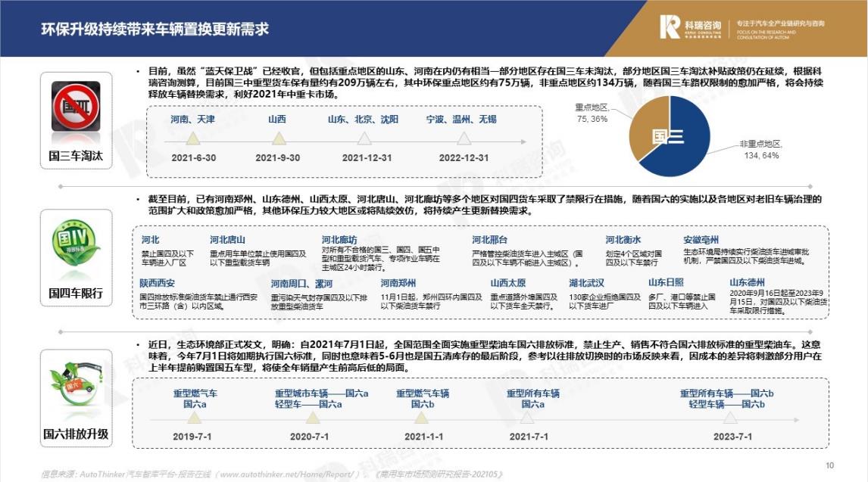868x482 pixels.
Task: Click the 安徽亳州 heading
Action: point(701,240)
